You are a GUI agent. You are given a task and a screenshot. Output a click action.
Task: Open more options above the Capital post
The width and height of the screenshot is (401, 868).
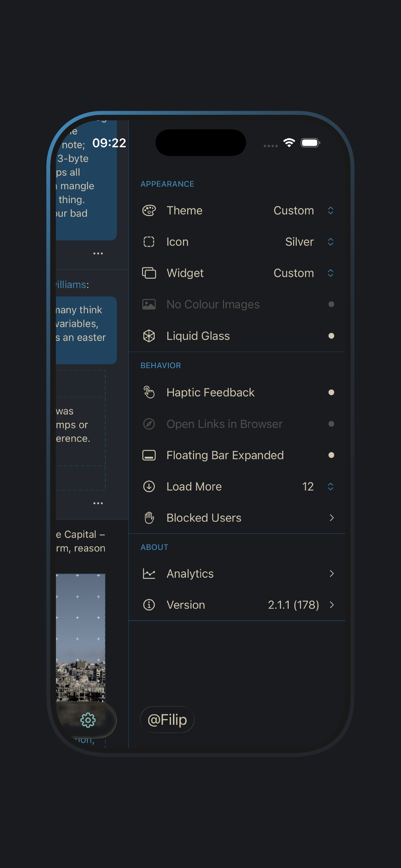pos(98,503)
